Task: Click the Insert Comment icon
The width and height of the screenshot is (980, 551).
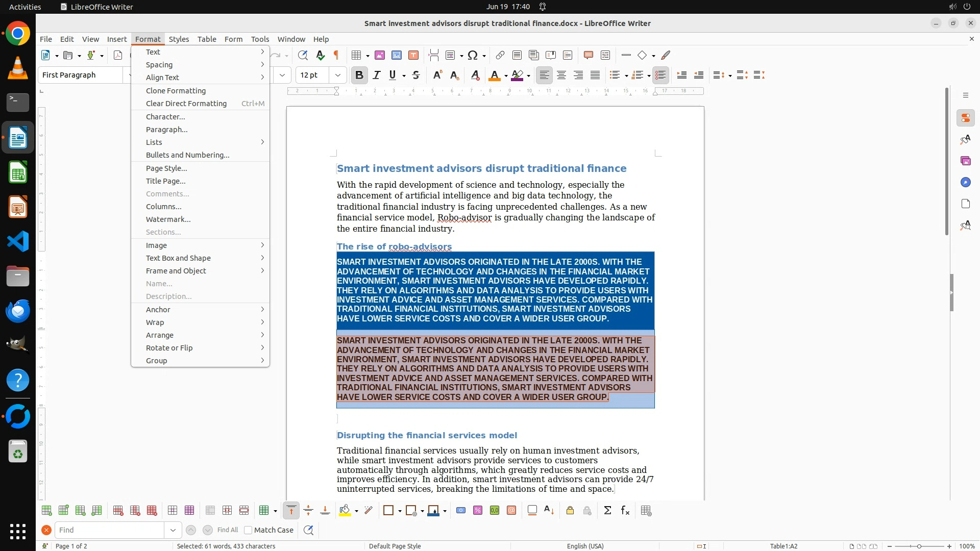Action: [x=588, y=55]
